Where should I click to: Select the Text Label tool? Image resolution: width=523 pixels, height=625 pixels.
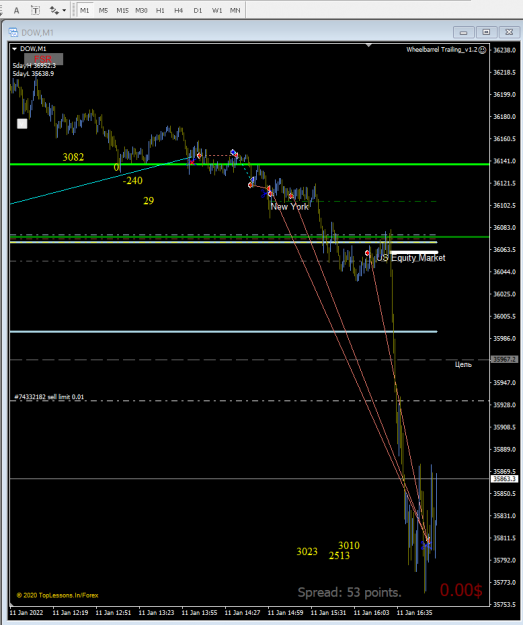(35, 10)
